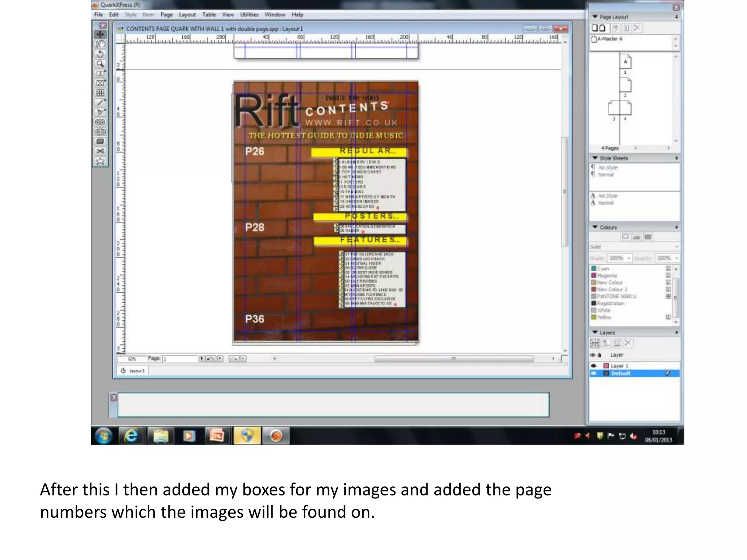The width and height of the screenshot is (747, 560).
Task: Click the zoom percentage field
Action: (x=132, y=359)
